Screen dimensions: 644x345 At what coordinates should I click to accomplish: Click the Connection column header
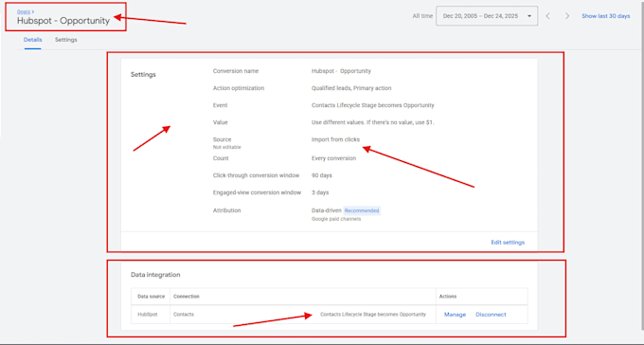click(186, 296)
